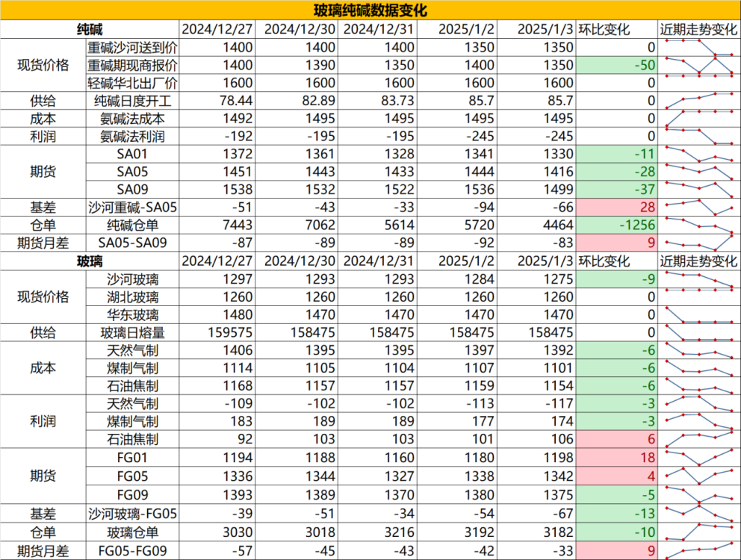
Task: Click the 重碱期现商报价 row label
Action: 132,65
